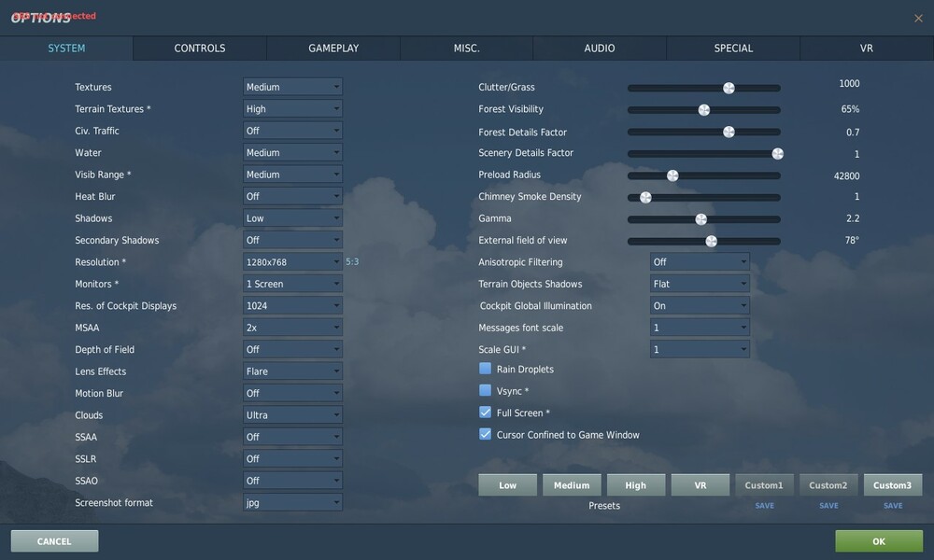
Task: Open the Monitors dropdown
Action: [292, 284]
